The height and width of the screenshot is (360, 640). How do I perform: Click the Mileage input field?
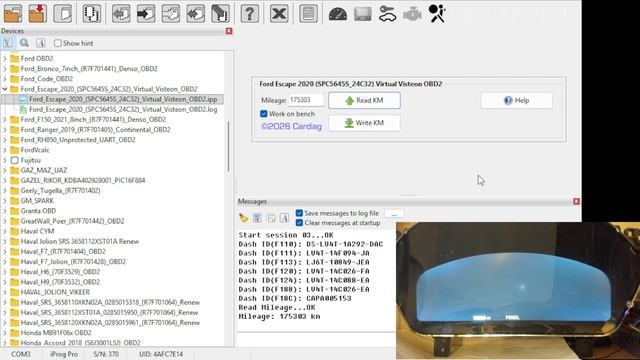(306, 100)
